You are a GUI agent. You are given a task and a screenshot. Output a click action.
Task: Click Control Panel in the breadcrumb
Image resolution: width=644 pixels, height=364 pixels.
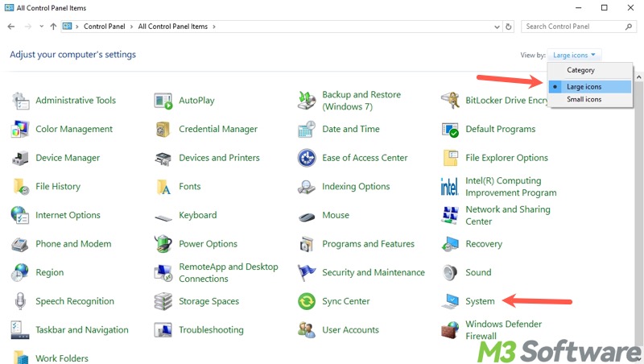click(x=105, y=27)
